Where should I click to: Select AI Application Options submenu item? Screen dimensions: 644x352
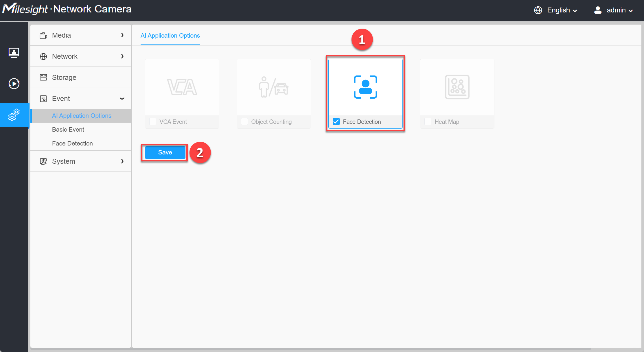tap(81, 116)
